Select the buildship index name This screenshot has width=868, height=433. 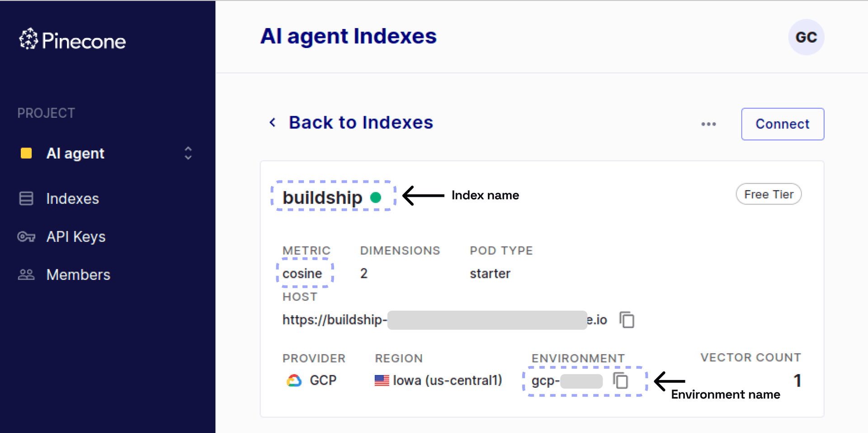point(322,197)
